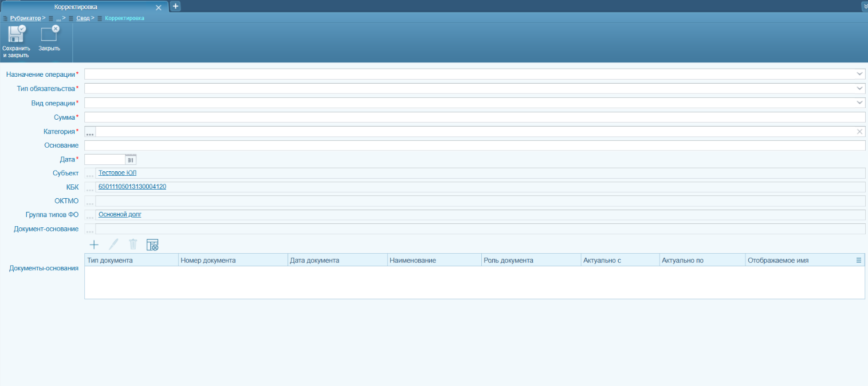Expand the tab list chevron at top right
The height and width of the screenshot is (386, 868).
pos(865,6)
